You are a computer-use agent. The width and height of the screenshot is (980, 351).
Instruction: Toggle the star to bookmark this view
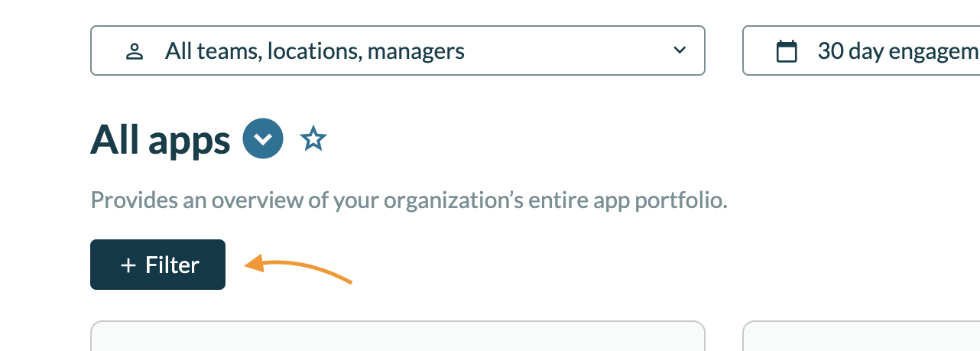click(x=313, y=139)
